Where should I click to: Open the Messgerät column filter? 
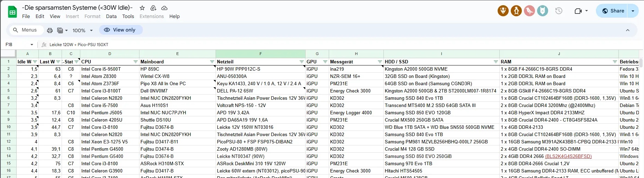click(380, 62)
